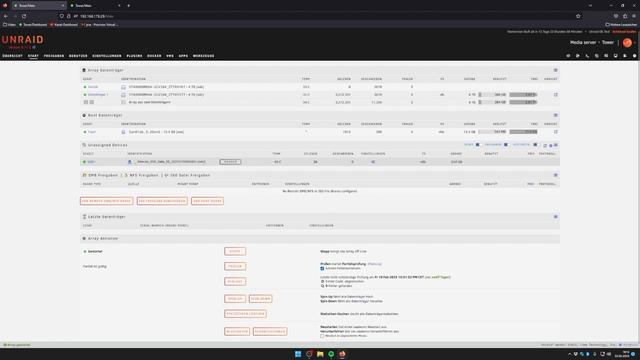
Task: Open the orange user avatar in header
Action: [627, 42]
